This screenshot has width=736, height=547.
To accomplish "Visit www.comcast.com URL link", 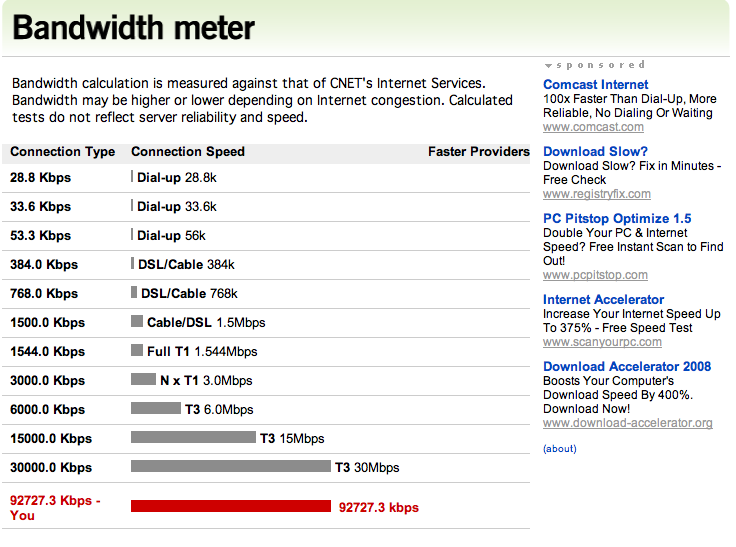I will pos(593,127).
